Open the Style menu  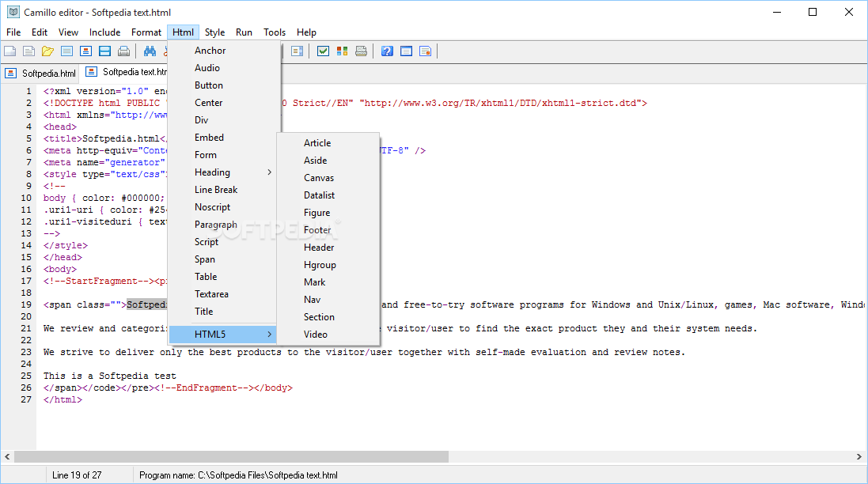(x=214, y=32)
